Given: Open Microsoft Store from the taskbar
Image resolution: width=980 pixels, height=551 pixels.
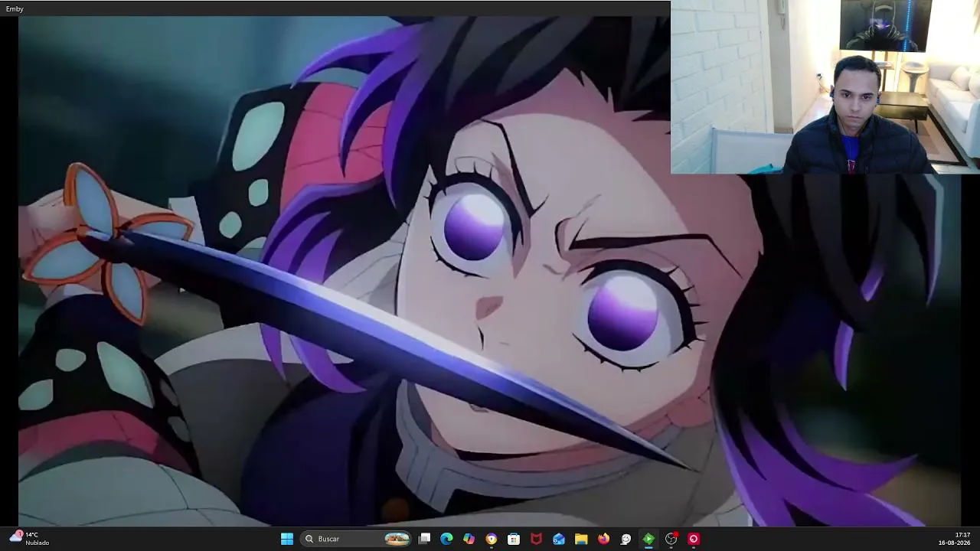Looking at the screenshot, I should tap(514, 539).
